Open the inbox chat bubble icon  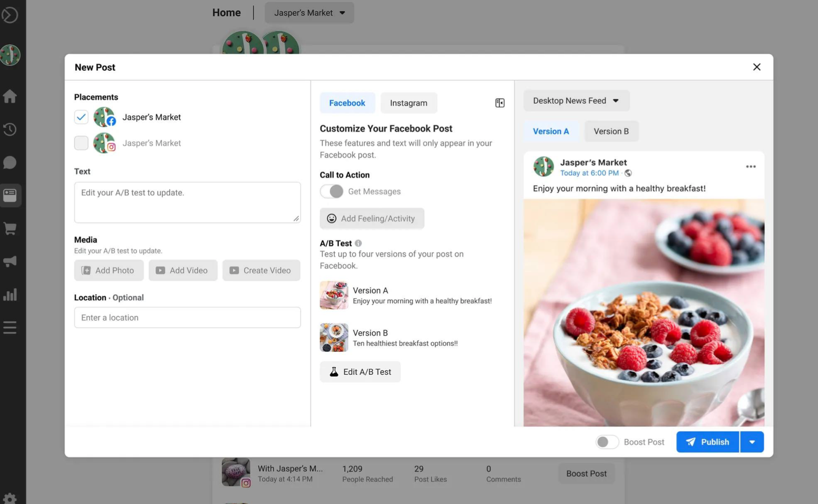(10, 162)
